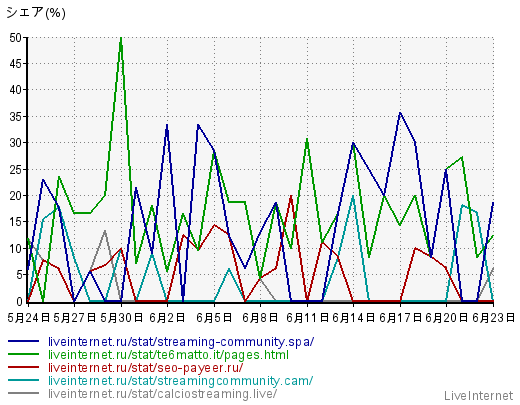Open the streaming-community.spa stat link
The image size is (520, 405).
pyautogui.click(x=181, y=342)
